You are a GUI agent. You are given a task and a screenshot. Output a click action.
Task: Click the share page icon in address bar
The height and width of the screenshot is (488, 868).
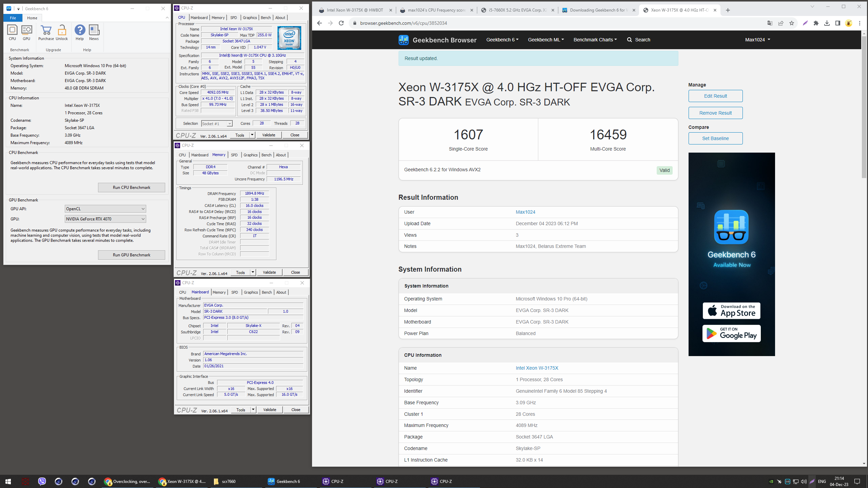point(781,23)
